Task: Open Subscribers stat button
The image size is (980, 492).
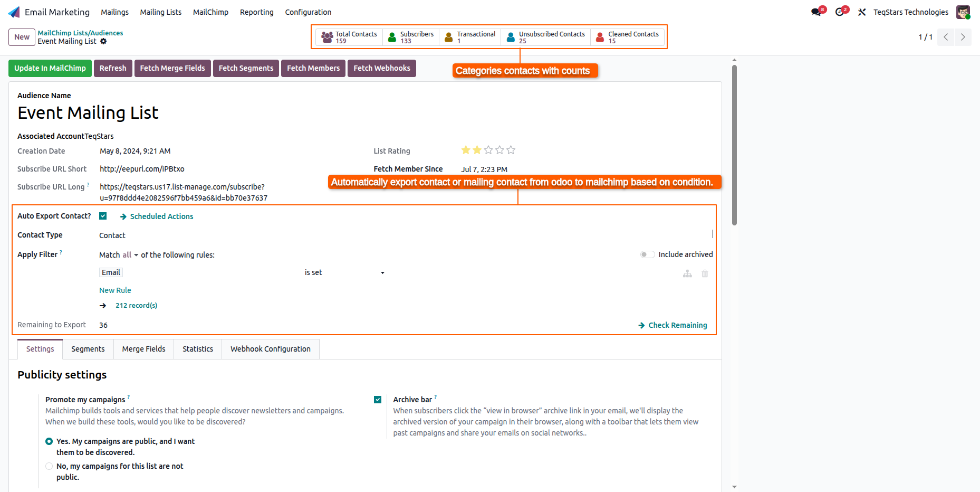Action: (x=410, y=37)
